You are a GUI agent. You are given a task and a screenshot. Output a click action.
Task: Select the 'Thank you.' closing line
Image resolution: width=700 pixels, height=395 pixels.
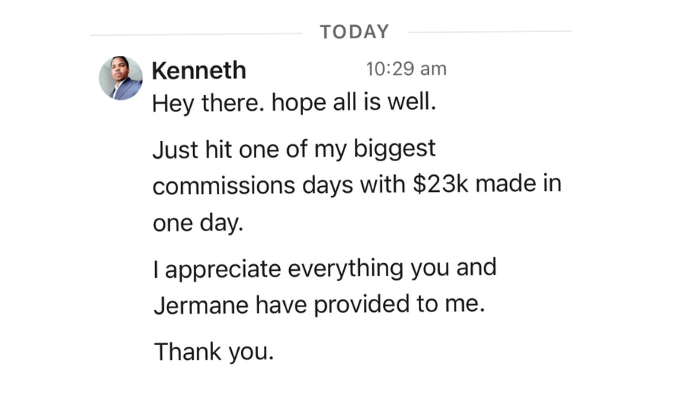click(x=214, y=351)
